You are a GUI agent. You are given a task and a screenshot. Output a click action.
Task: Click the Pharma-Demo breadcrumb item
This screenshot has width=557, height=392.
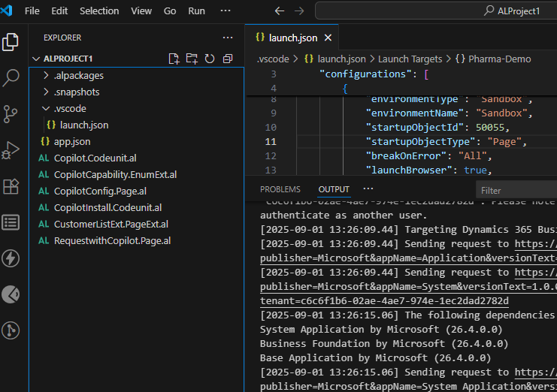[x=499, y=59]
